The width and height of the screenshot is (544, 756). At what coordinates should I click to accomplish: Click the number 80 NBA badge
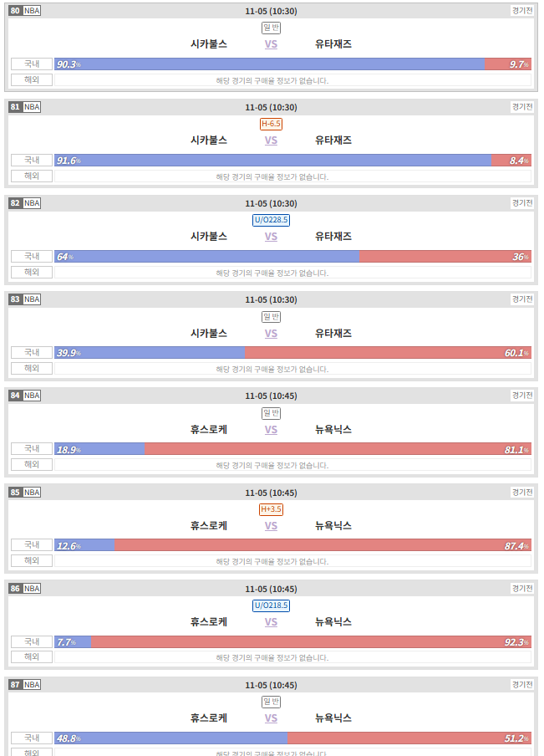[x=24, y=11]
